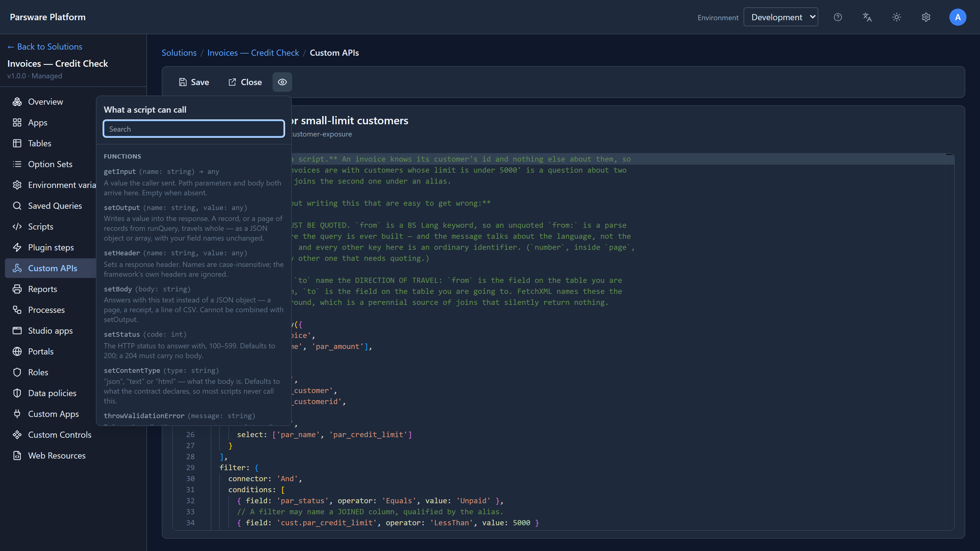Viewport: 980px width, 551px height.
Task: Click the Option Sets list icon
Action: 17,164
